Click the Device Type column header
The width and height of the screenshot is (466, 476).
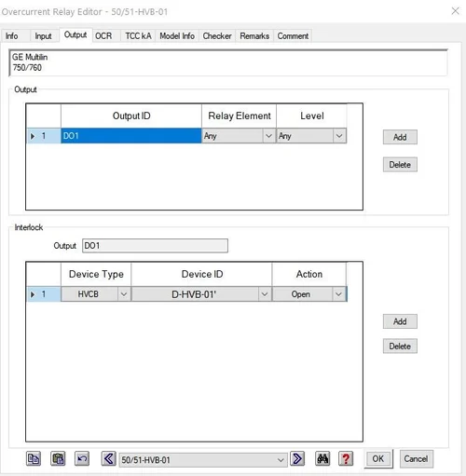point(96,274)
